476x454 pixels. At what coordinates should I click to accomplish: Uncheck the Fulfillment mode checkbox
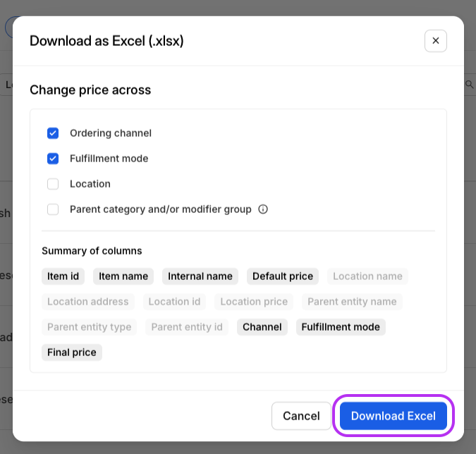[53, 159]
